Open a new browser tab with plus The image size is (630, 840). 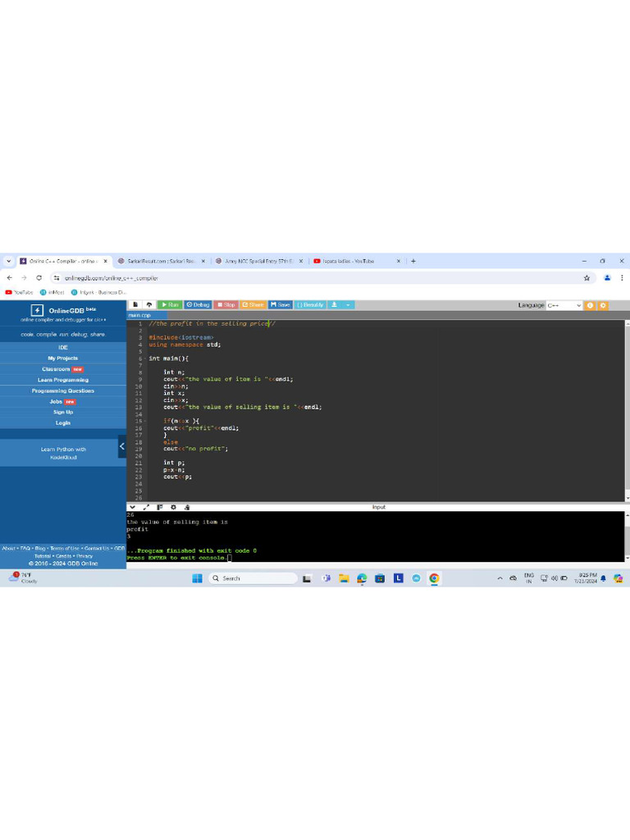[x=413, y=261]
